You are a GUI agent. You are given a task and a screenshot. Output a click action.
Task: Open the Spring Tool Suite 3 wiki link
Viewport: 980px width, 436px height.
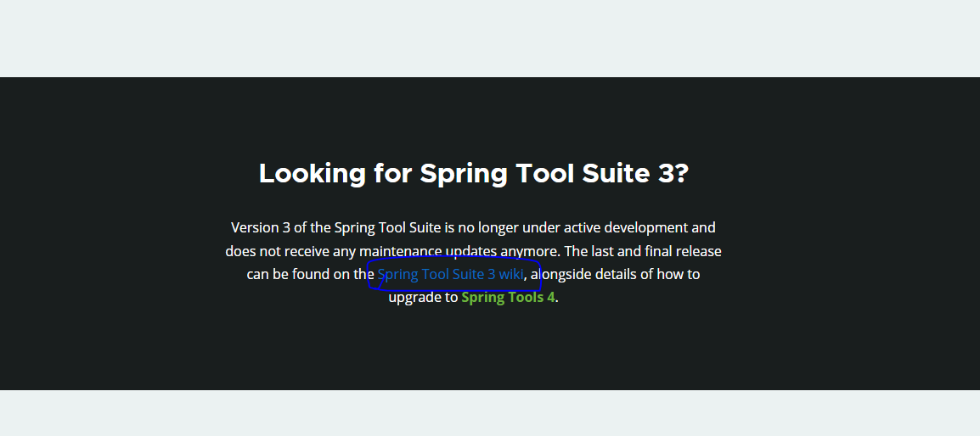point(450,274)
